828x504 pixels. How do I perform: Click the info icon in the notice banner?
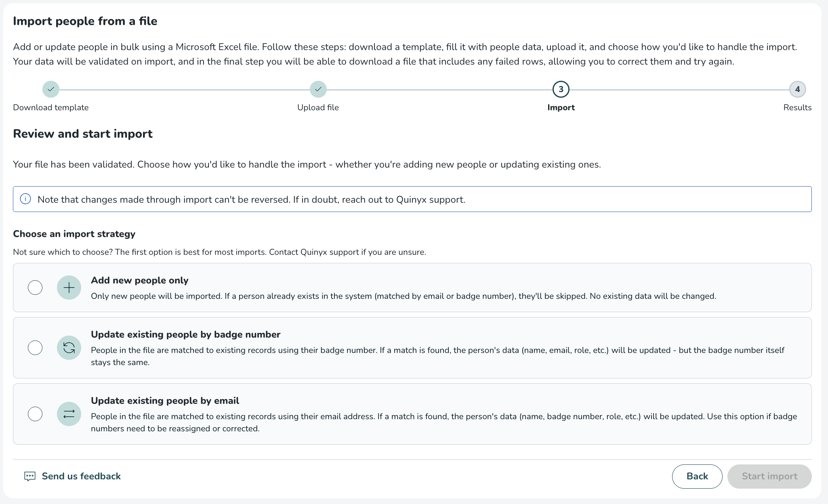(25, 199)
